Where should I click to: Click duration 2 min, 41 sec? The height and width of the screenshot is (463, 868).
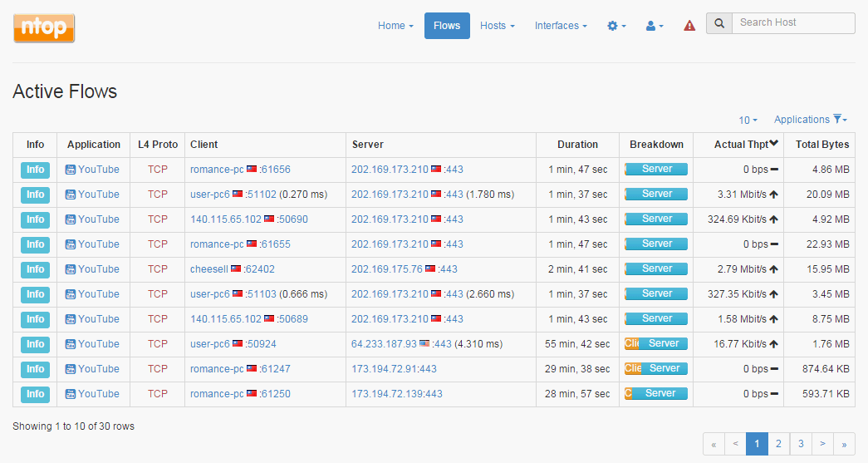click(577, 269)
